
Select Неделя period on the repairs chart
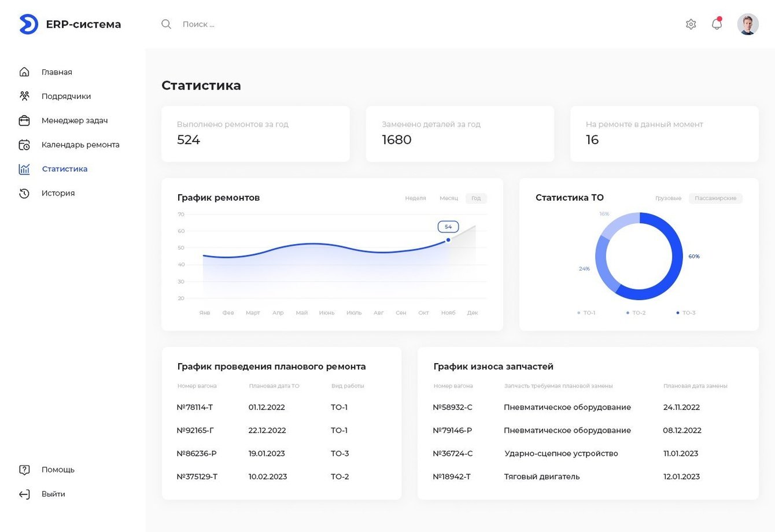pyautogui.click(x=416, y=198)
